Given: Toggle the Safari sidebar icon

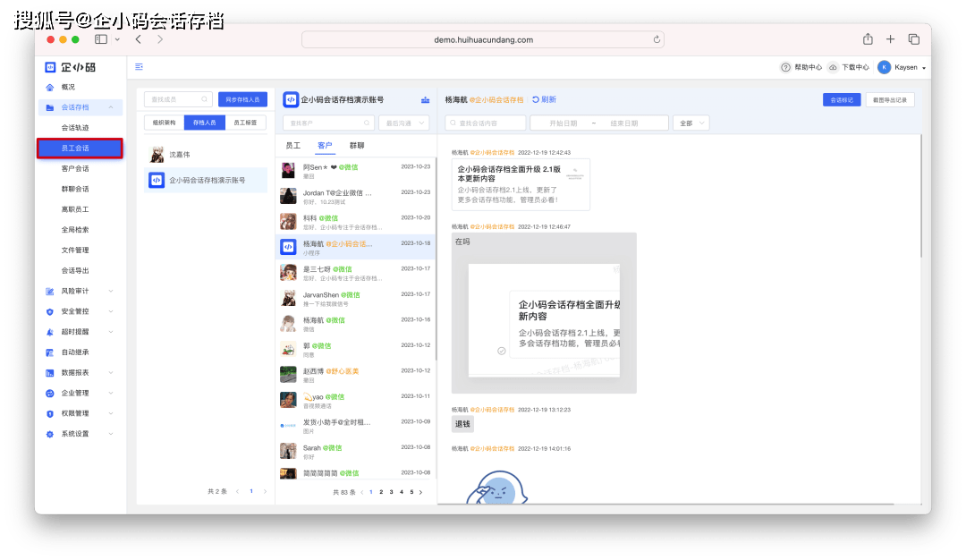Looking at the screenshot, I should [101, 39].
